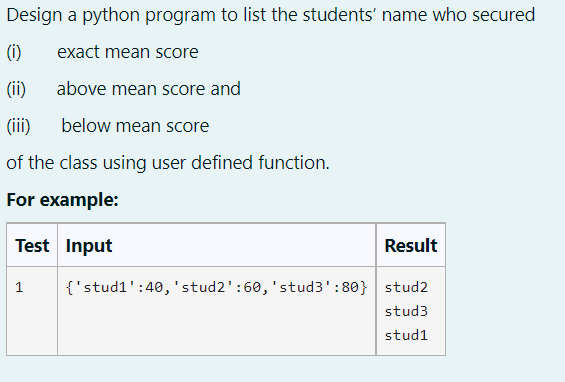Click the 'exact mean score' text
Screen dimensions: 565x382
tap(128, 52)
